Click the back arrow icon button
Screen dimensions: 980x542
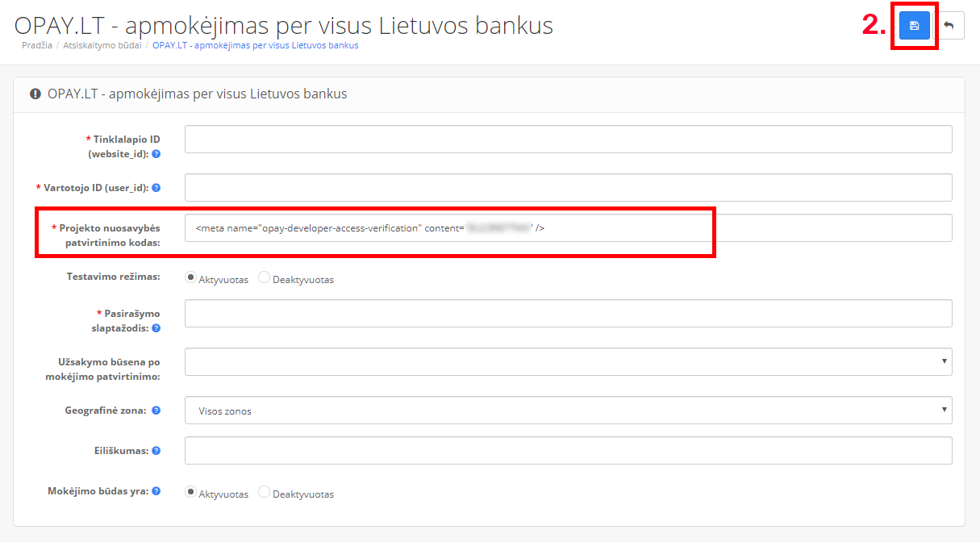(x=949, y=26)
